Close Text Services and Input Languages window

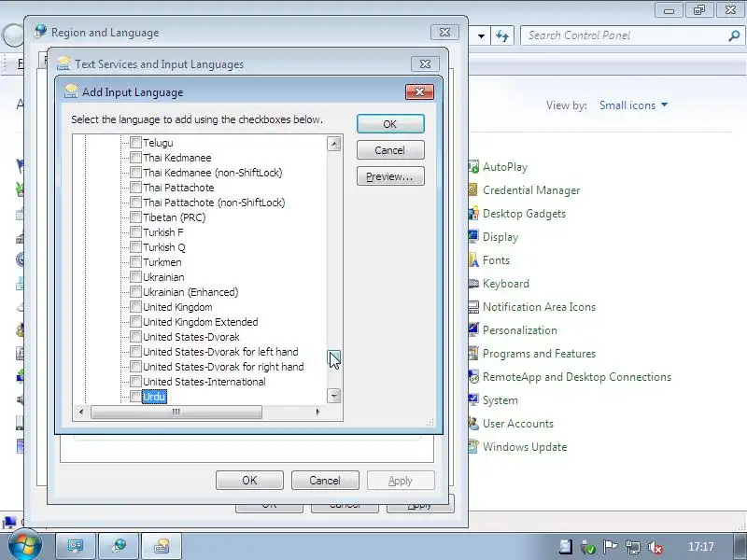coord(425,63)
